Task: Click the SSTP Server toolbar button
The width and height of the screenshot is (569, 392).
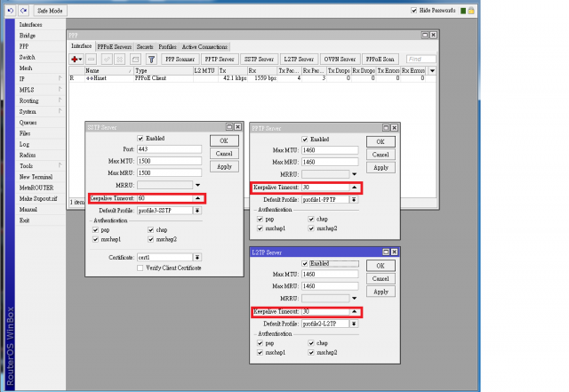Action: [259, 60]
